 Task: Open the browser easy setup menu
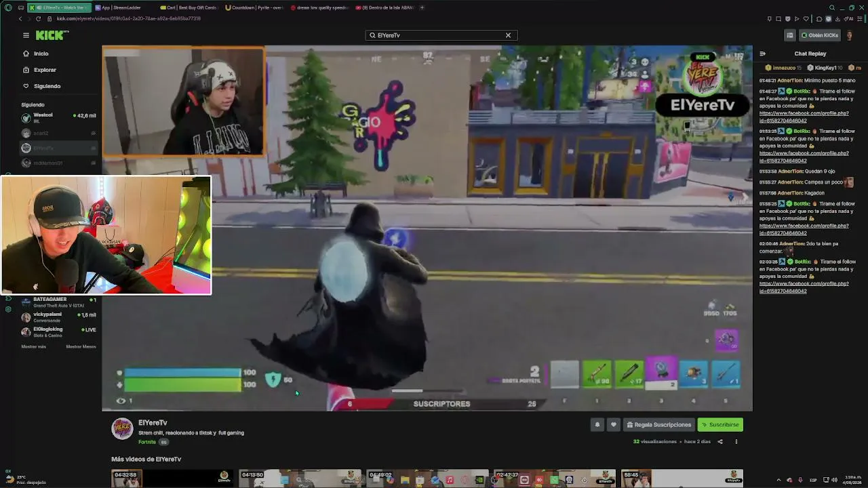pyautogui.click(x=859, y=19)
